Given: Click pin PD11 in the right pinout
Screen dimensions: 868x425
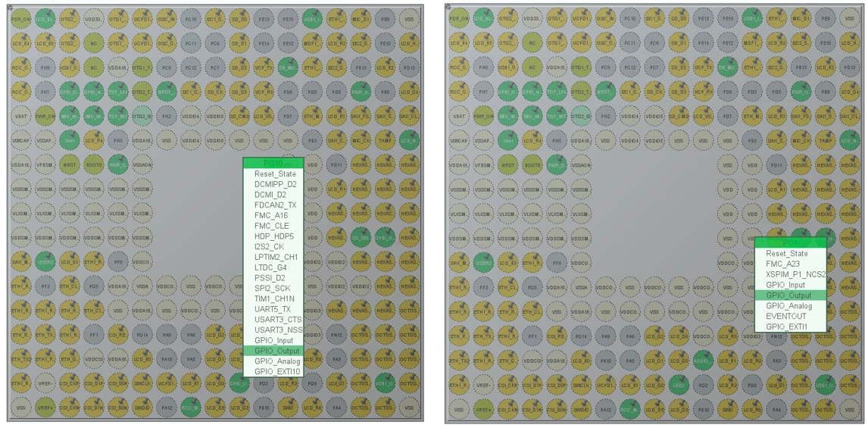Looking at the screenshot, I should pyautogui.click(x=776, y=164).
